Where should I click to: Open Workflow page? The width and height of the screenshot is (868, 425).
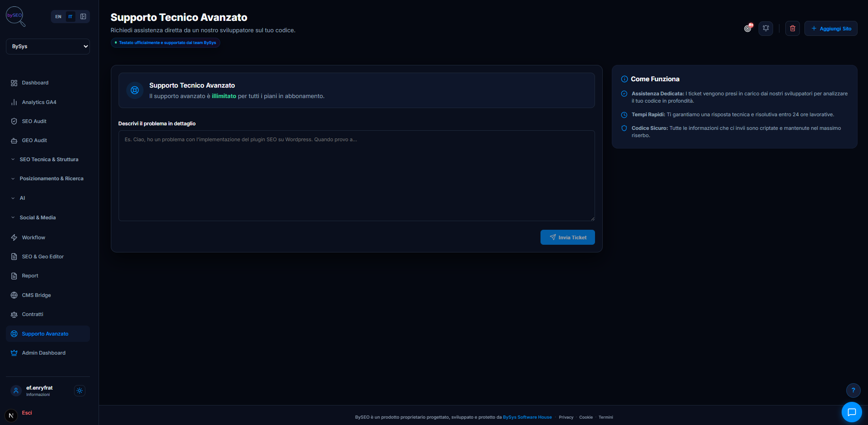(x=48, y=237)
